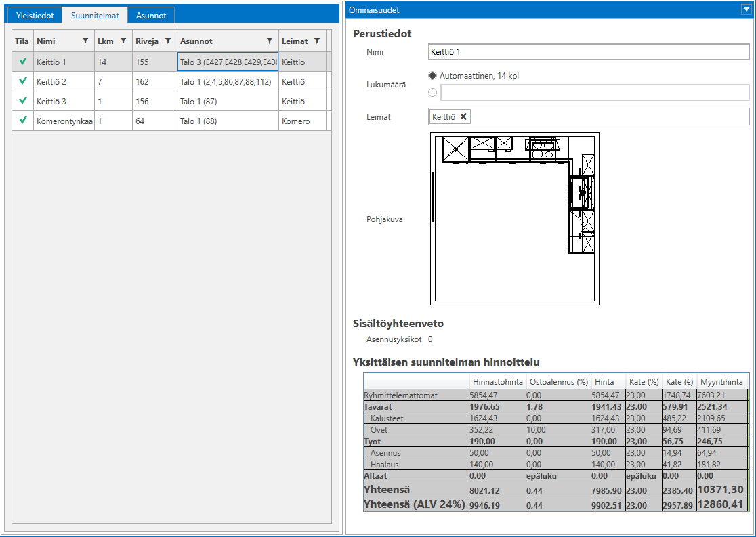
Task: Click the Talo 1 (87) cell
Action: [x=228, y=101]
